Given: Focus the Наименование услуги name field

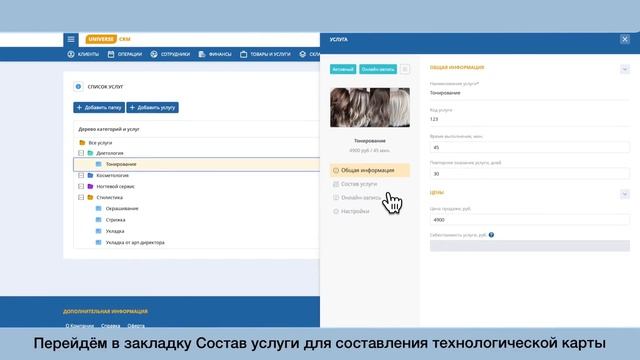Looking at the screenshot, I should click(529, 93).
